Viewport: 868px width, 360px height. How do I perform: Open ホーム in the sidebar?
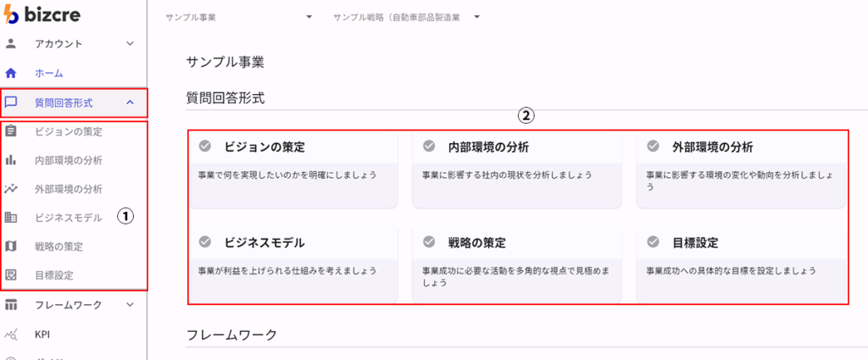[x=48, y=74]
